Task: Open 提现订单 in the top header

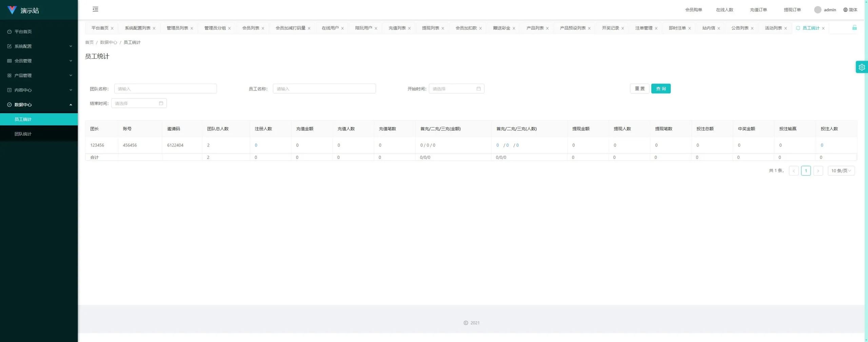Action: click(792, 10)
